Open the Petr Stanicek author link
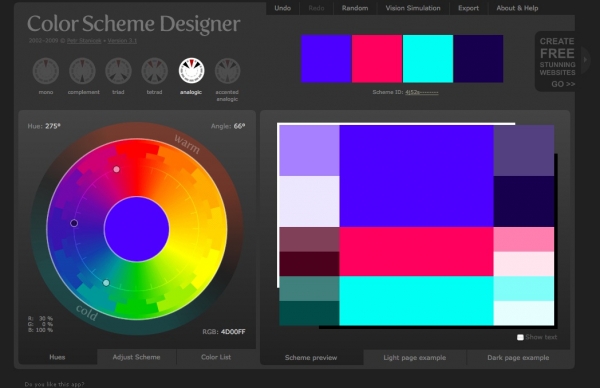The height and width of the screenshot is (388, 600). [x=84, y=41]
